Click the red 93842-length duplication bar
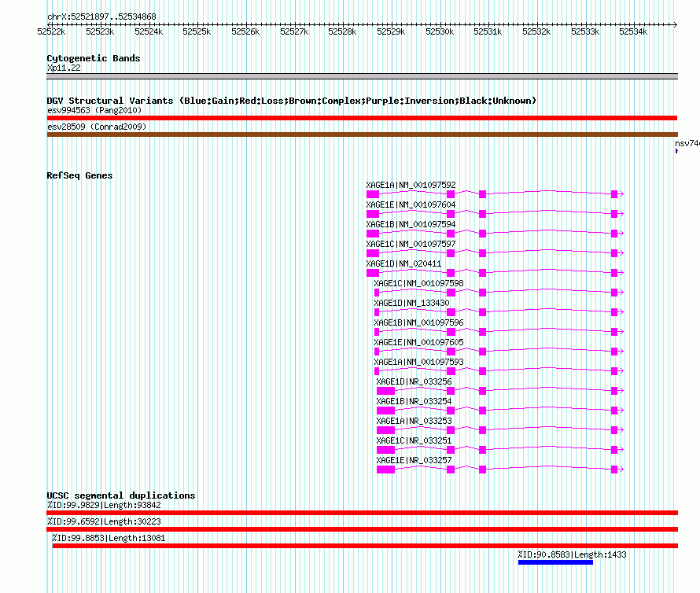Screen dimensions: 700x593 click(x=362, y=513)
